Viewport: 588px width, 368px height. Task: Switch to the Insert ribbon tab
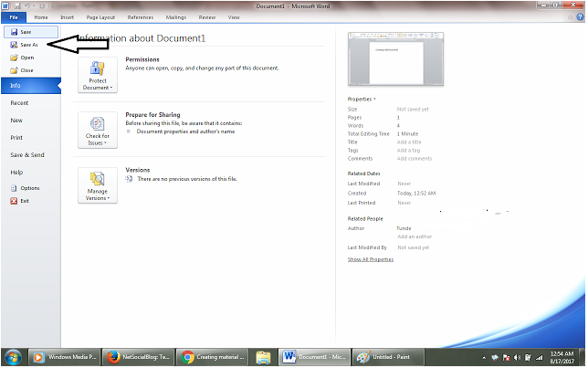pos(68,17)
